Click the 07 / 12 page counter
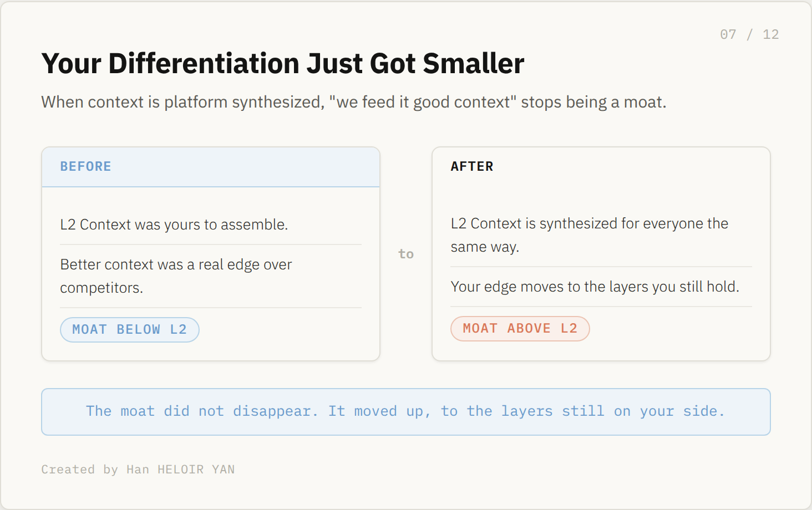This screenshot has width=812, height=510. pos(749,34)
